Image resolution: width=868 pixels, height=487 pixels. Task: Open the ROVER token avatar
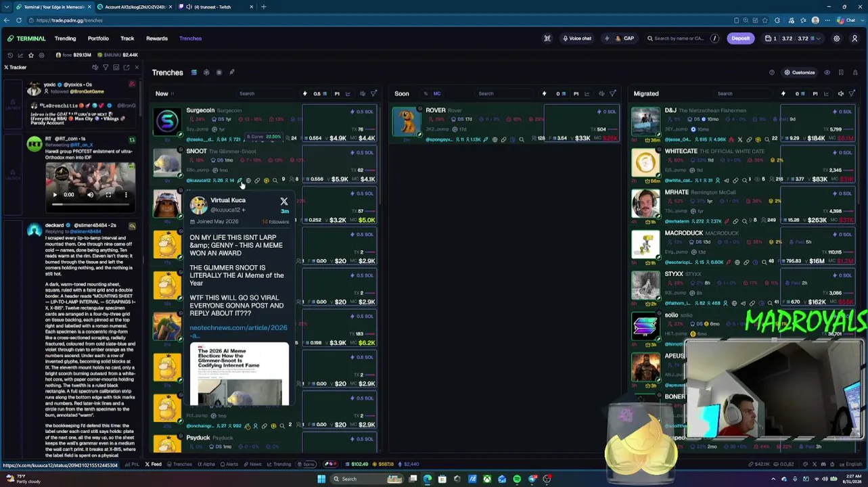click(407, 122)
